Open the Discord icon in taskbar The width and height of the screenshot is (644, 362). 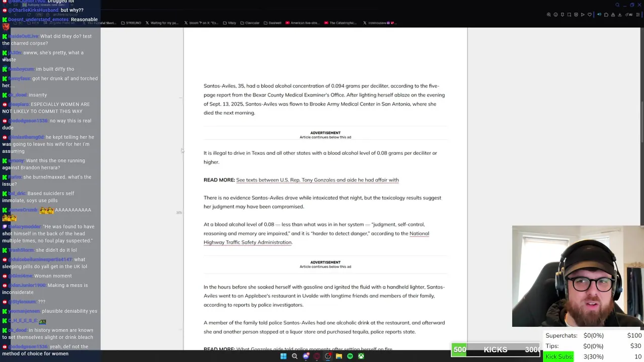click(x=305, y=356)
